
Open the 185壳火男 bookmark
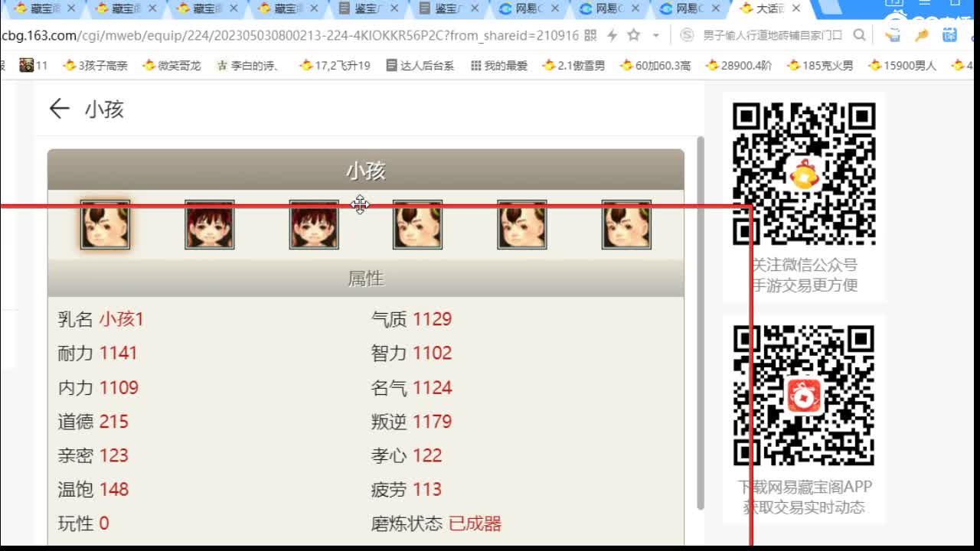click(x=820, y=65)
